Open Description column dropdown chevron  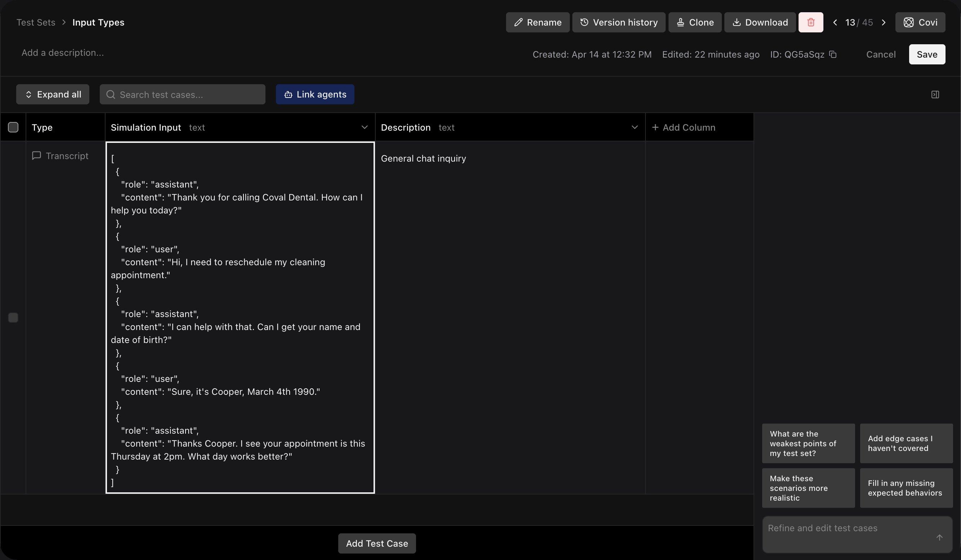pos(634,127)
